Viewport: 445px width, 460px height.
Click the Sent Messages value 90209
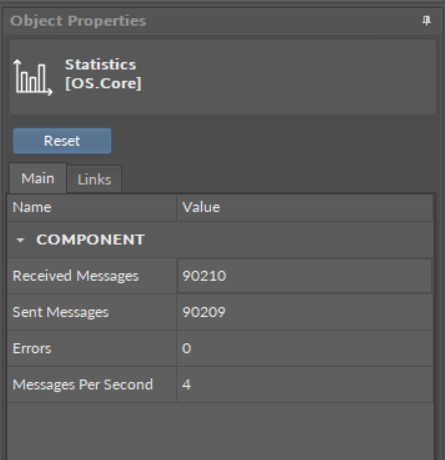pyautogui.click(x=204, y=312)
